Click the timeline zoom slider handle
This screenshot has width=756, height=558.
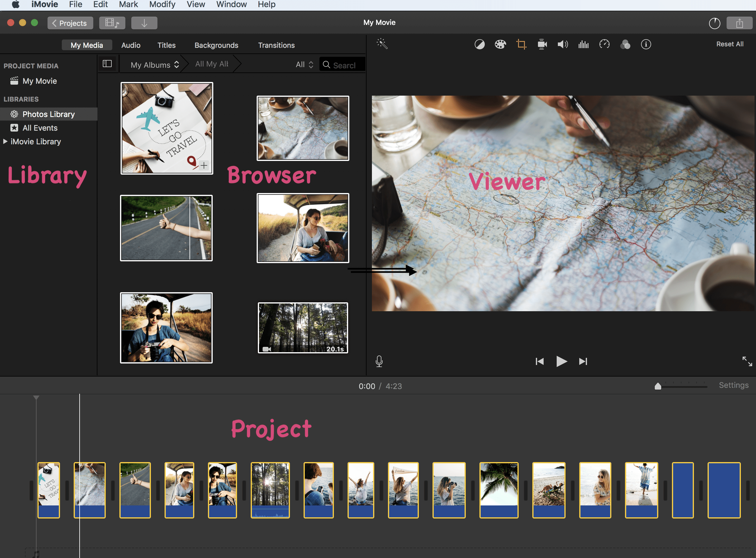pos(658,386)
